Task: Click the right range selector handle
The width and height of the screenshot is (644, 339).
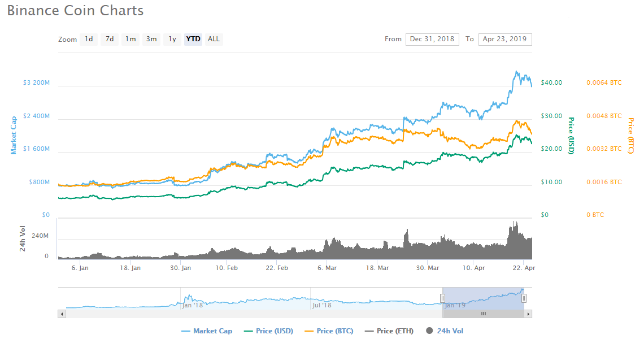Action: pyautogui.click(x=523, y=297)
